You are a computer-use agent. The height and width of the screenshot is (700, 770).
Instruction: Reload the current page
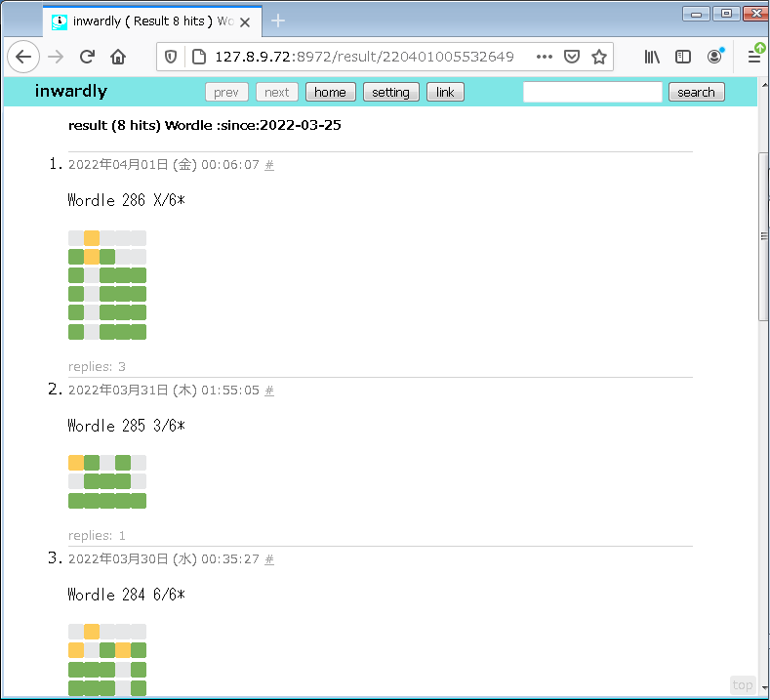click(88, 57)
